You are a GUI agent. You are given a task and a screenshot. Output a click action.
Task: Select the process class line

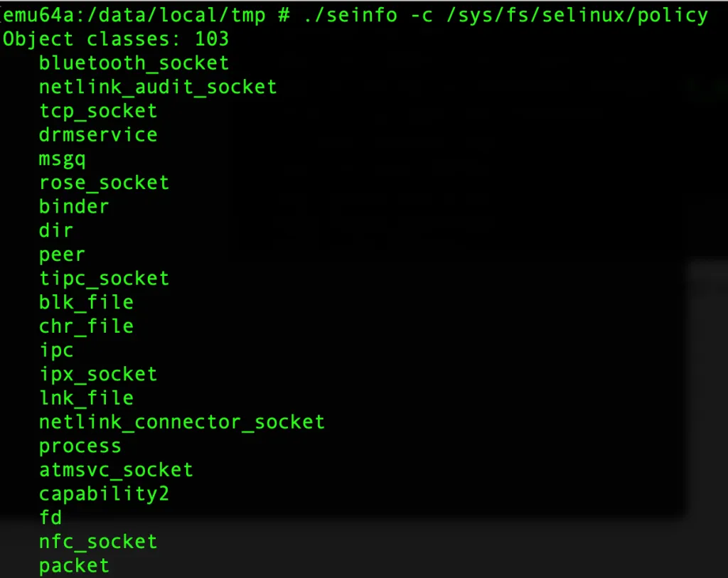80,446
